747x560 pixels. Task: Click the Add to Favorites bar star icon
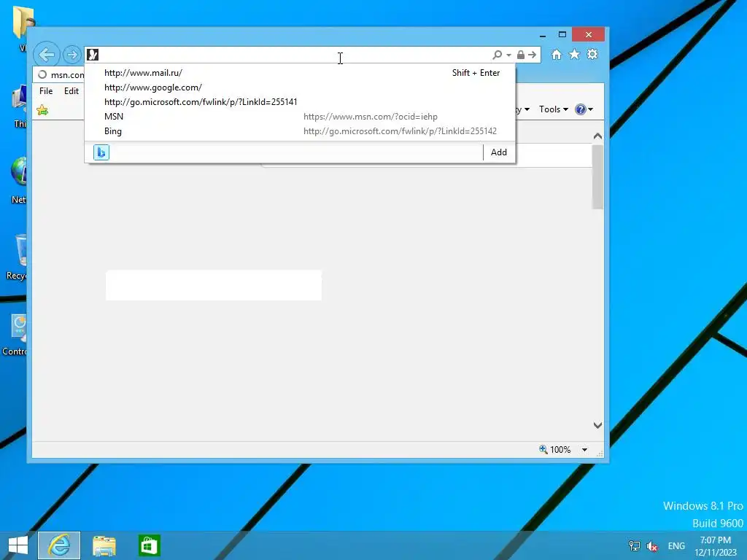tap(42, 111)
